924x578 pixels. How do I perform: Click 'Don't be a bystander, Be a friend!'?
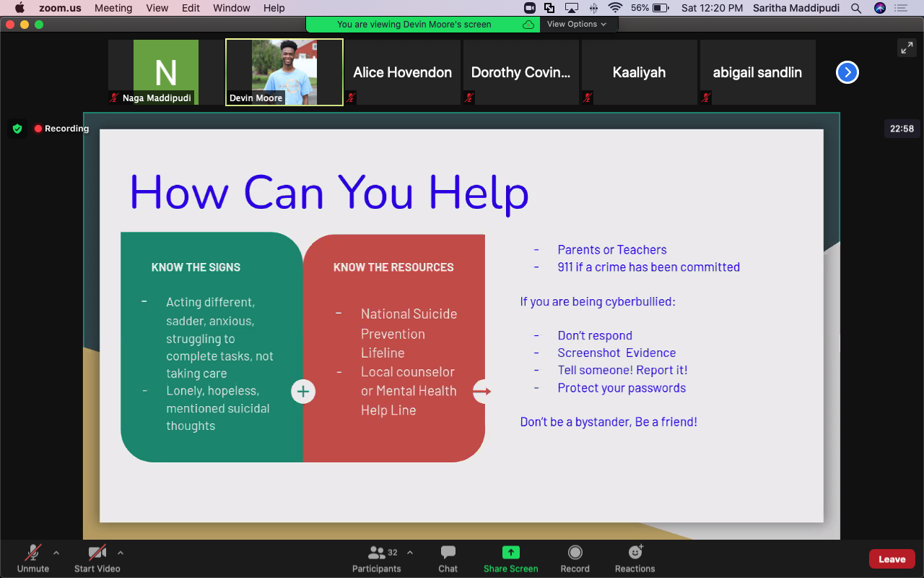pos(609,422)
